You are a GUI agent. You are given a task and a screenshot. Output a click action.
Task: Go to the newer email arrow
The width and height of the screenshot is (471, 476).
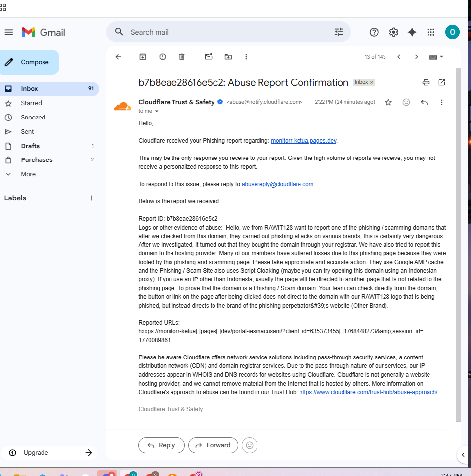coord(399,57)
